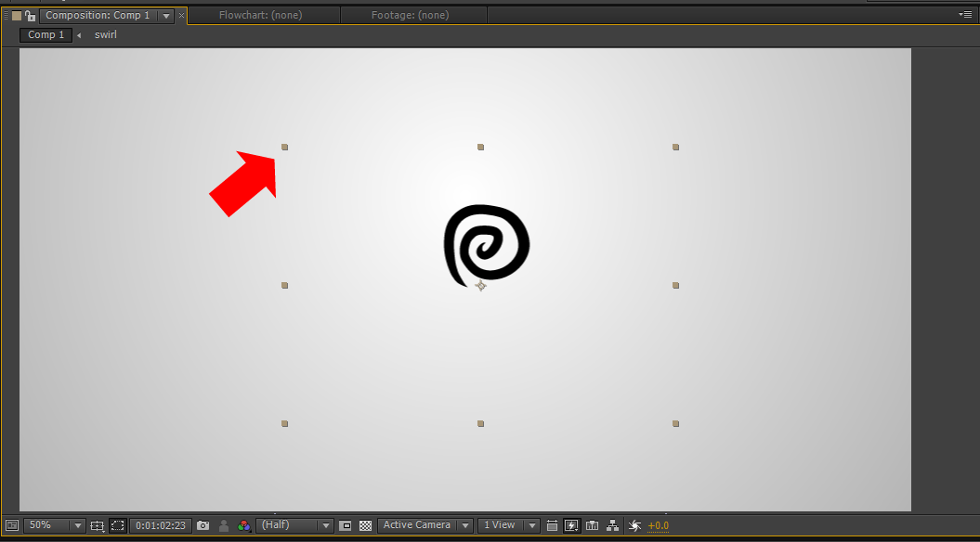Close the Composition panel tab

tap(182, 16)
